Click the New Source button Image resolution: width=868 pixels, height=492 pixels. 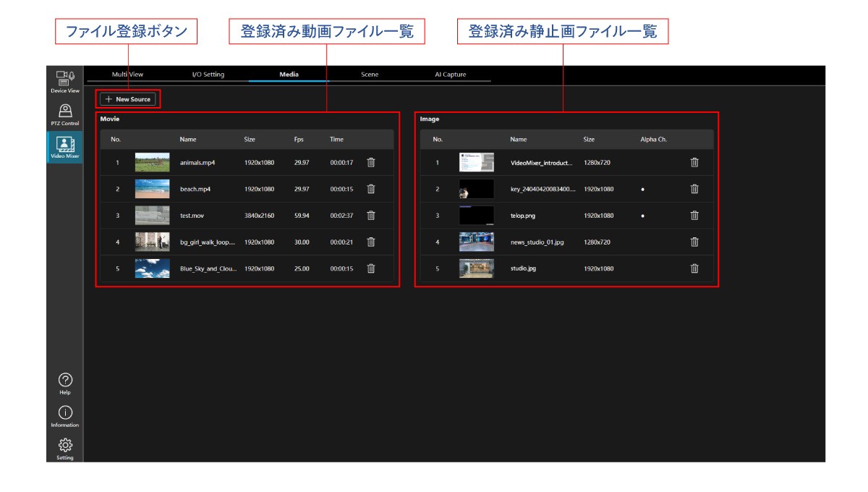[128, 99]
